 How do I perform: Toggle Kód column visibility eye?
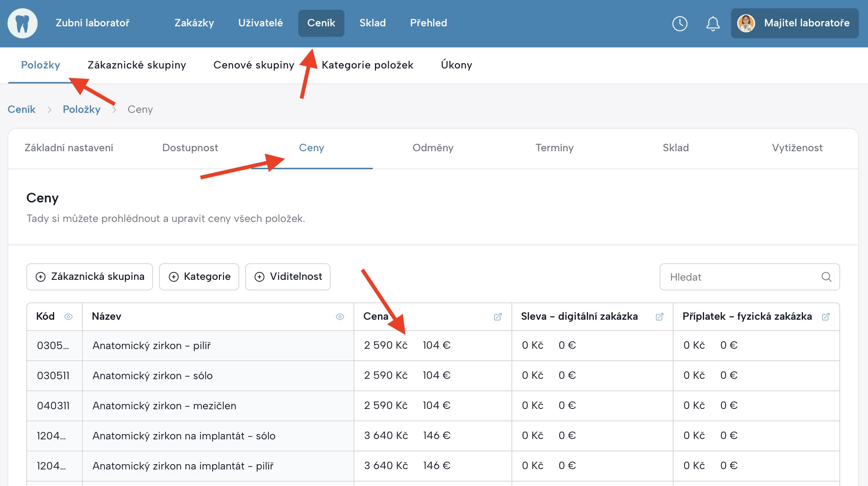[x=68, y=317]
